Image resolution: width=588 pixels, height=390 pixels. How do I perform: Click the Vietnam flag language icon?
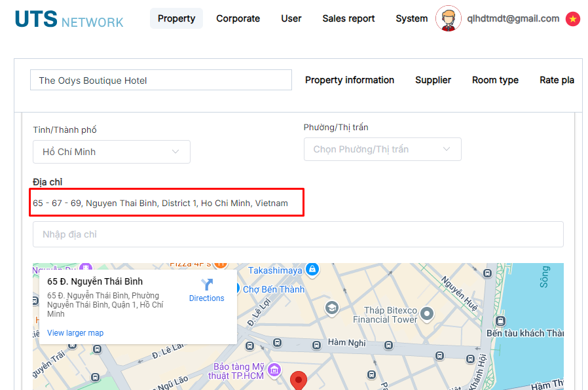click(573, 19)
